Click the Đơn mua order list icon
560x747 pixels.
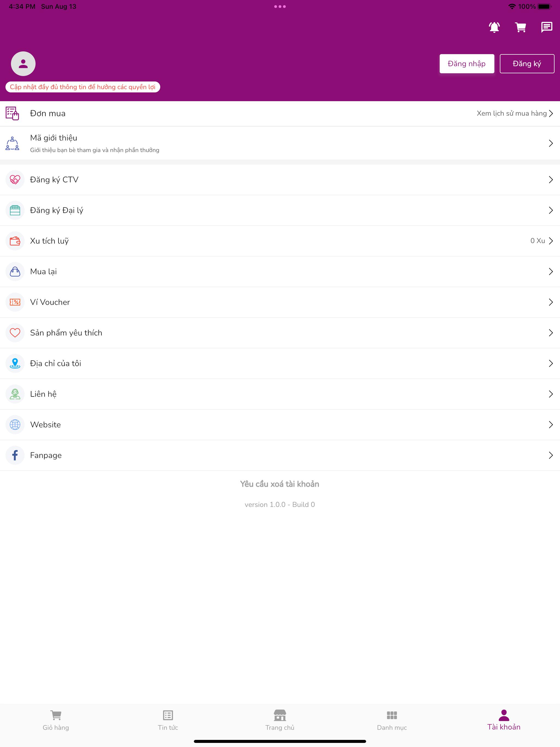click(x=12, y=113)
